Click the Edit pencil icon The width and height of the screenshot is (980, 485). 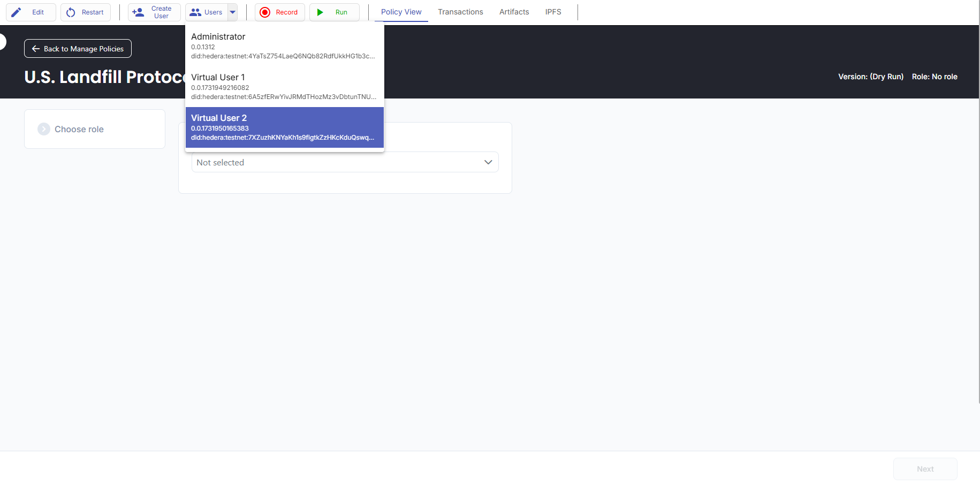(x=17, y=12)
